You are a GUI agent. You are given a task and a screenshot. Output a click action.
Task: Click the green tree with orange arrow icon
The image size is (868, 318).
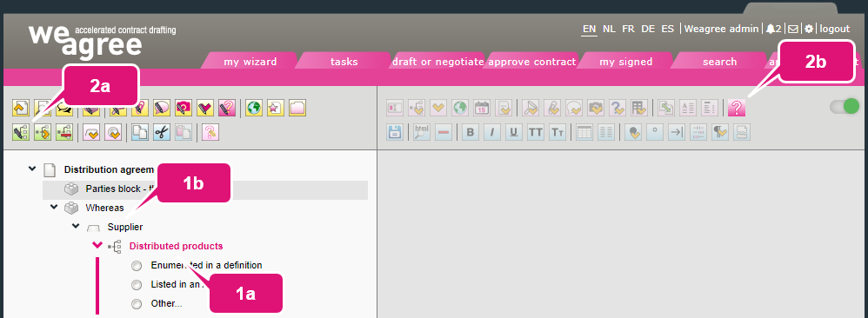click(43, 132)
